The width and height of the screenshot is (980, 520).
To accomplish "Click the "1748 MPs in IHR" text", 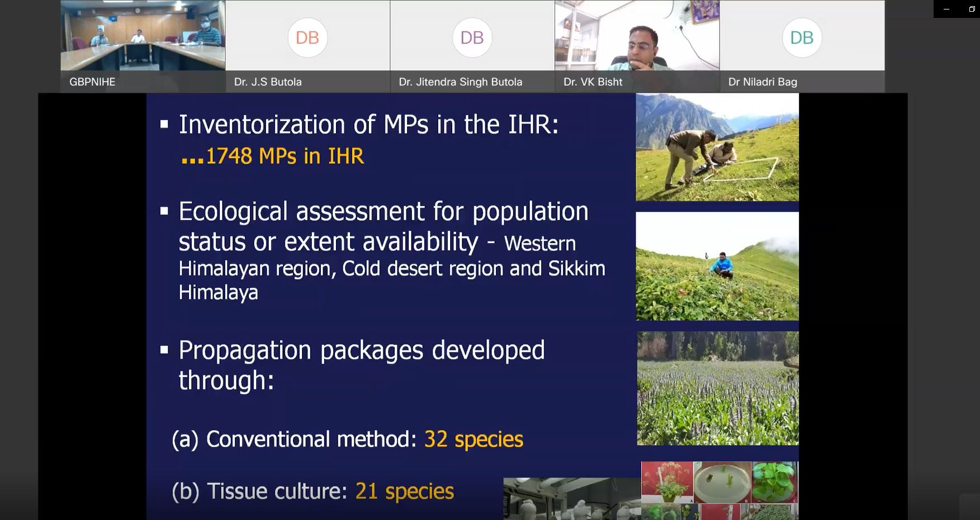I will click(285, 156).
